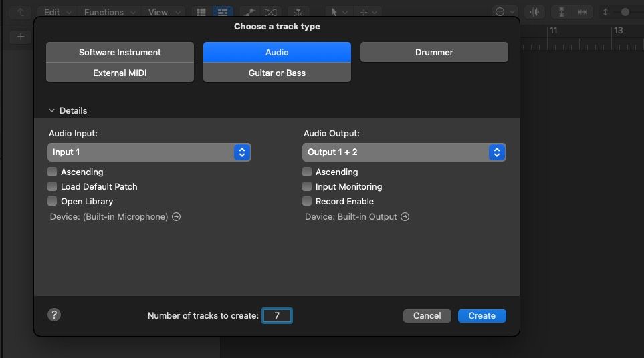This screenshot has height=358, width=644.
Task: Click the help question mark button
Action: [x=55, y=315]
